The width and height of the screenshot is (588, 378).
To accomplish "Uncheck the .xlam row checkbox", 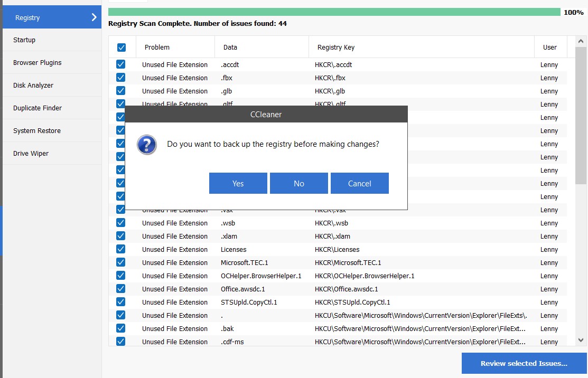I will (121, 236).
